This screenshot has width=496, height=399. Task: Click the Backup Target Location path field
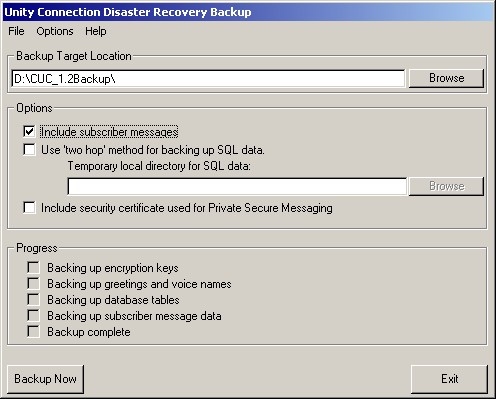(208, 79)
